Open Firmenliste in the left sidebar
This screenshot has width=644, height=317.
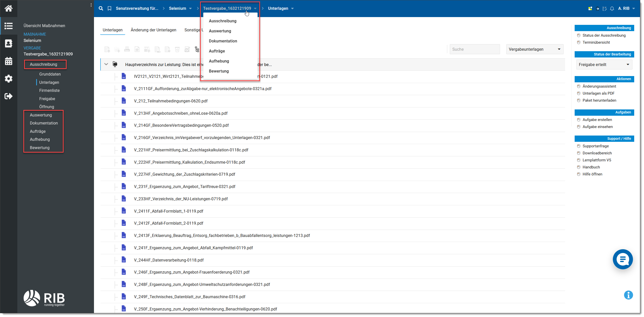click(x=49, y=90)
